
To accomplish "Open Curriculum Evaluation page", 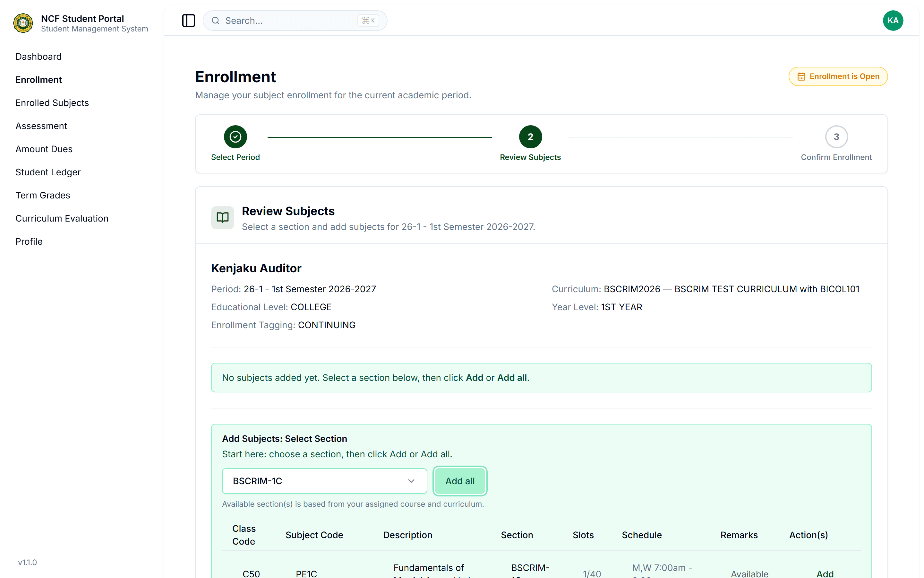I will click(x=62, y=218).
